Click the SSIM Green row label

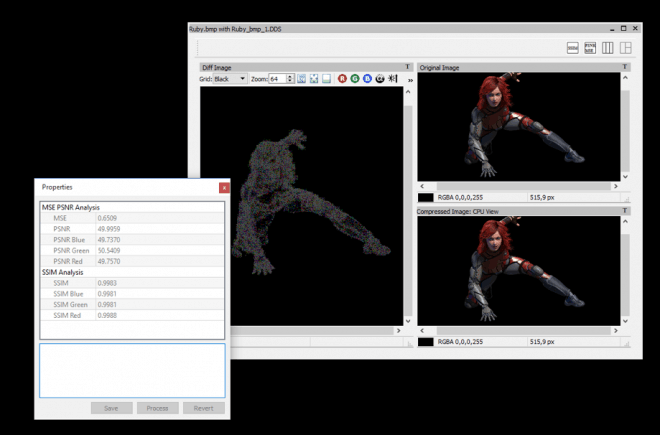(70, 304)
